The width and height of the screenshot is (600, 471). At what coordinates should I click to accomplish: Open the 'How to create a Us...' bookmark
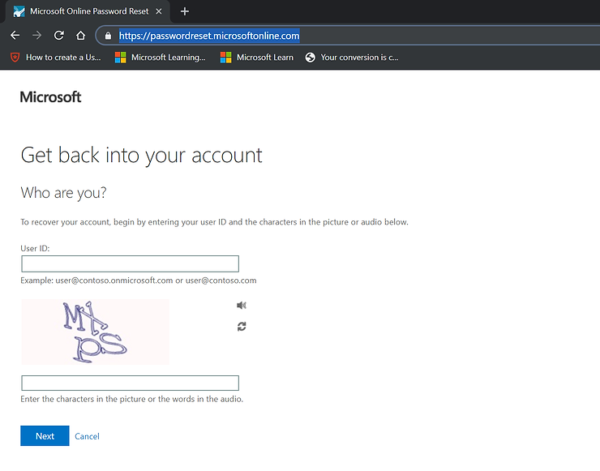pyautogui.click(x=55, y=57)
